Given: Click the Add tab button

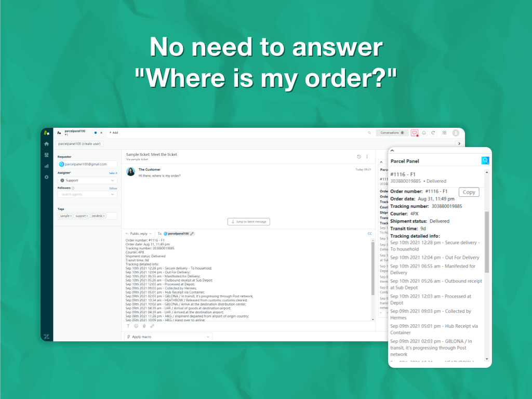Looking at the screenshot, I should click(113, 132).
